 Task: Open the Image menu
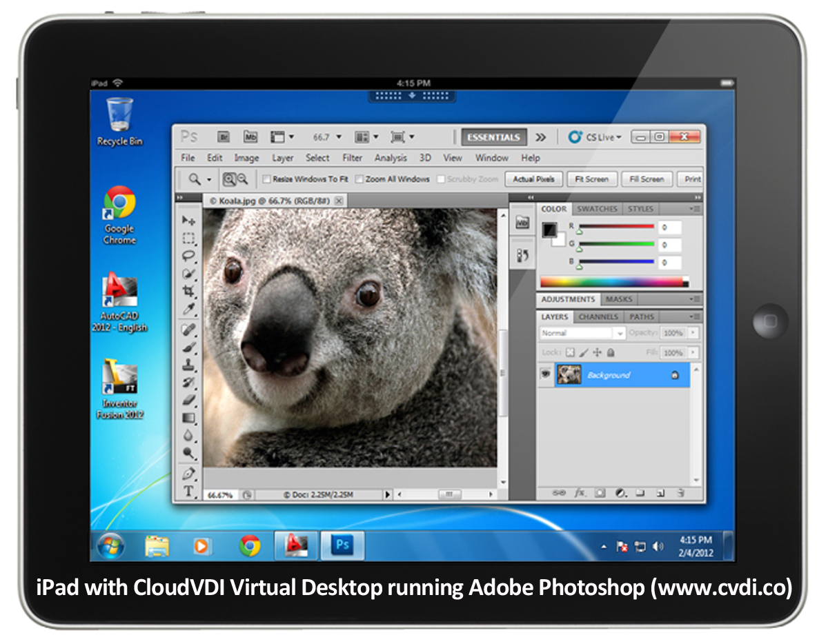[246, 158]
